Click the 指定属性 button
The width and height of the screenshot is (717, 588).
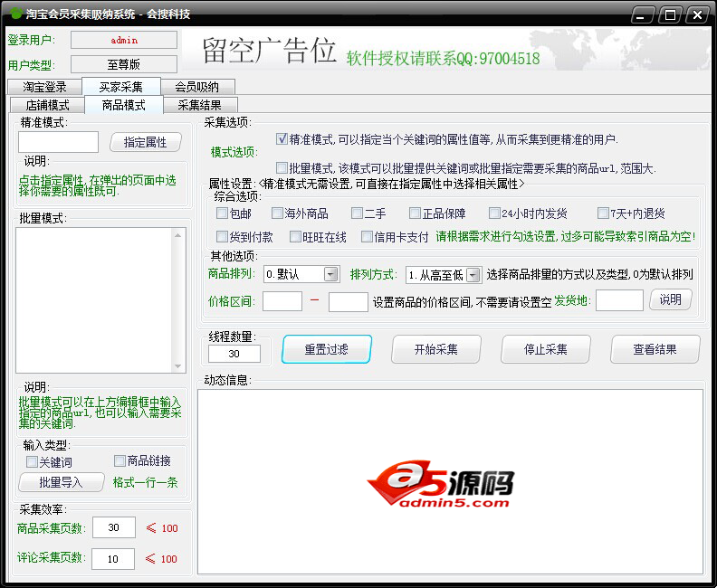click(146, 142)
